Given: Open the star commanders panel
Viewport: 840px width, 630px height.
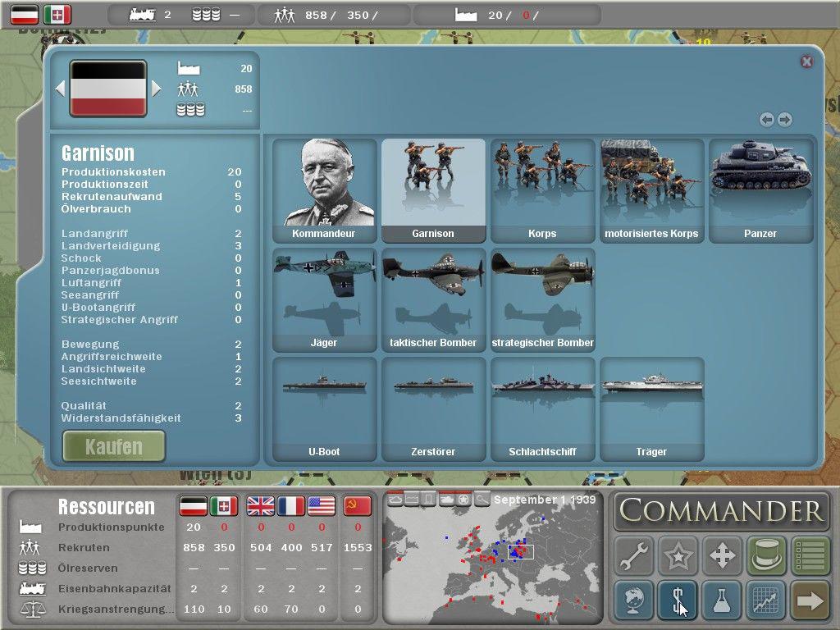Looking at the screenshot, I should (678, 555).
